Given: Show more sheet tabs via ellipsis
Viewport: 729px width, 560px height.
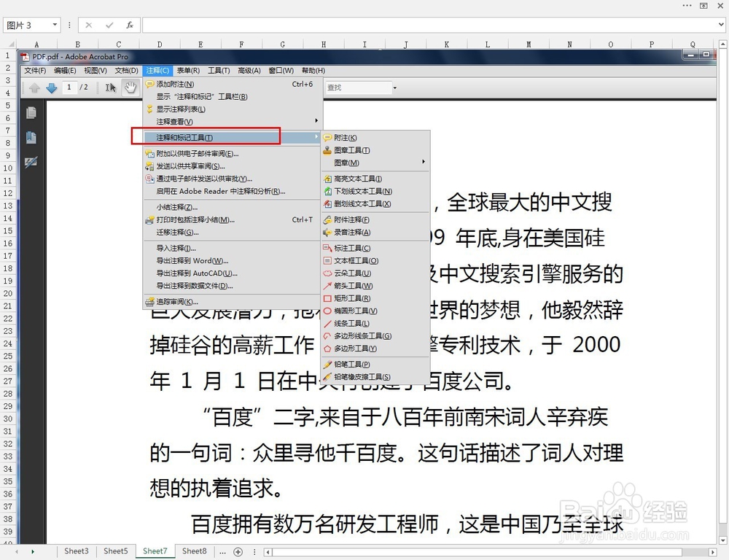Looking at the screenshot, I should point(222,552).
